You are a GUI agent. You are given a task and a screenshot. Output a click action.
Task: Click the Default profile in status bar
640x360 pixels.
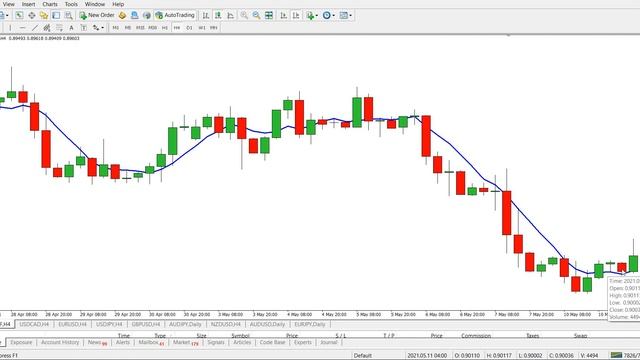tap(362, 356)
